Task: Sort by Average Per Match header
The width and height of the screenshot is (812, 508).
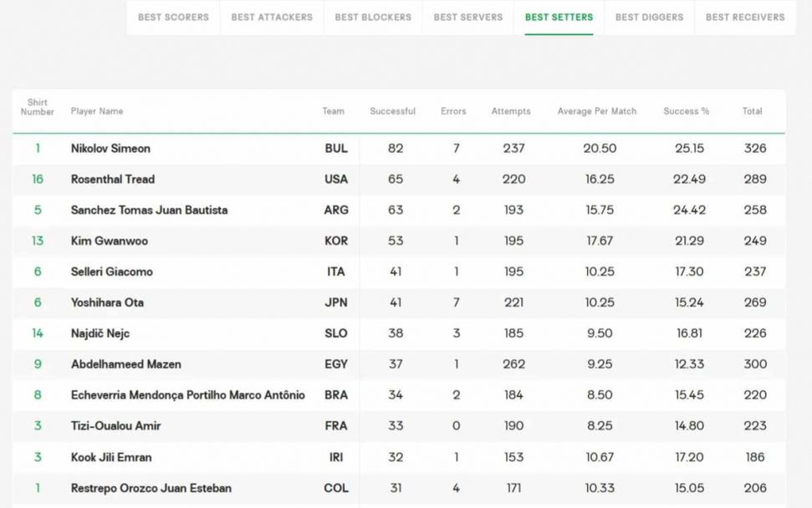Action: tap(597, 111)
